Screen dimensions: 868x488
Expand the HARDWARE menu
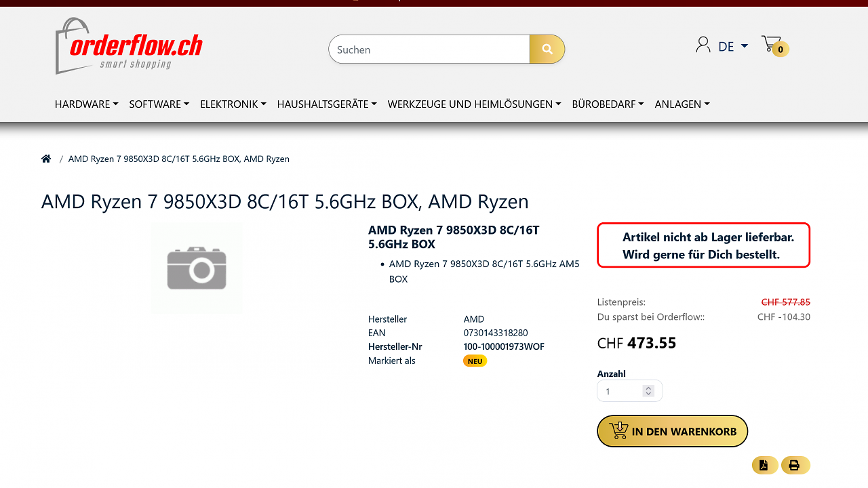[x=86, y=104]
